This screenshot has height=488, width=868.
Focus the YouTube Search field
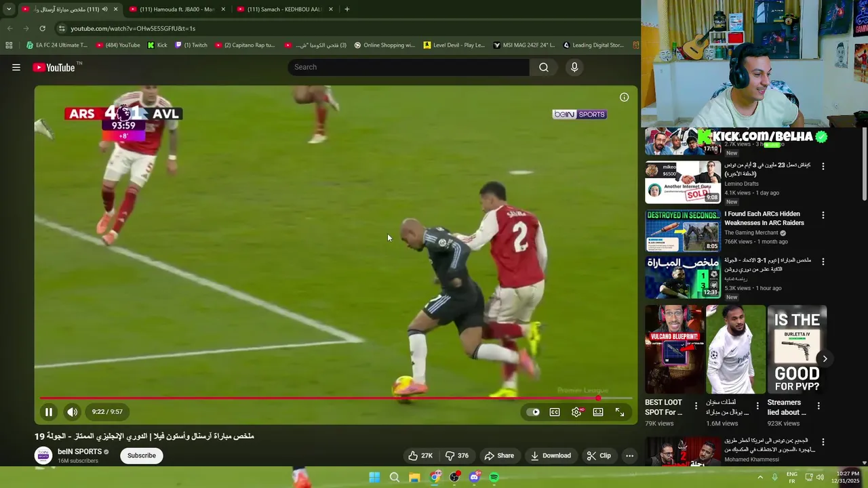tap(408, 67)
